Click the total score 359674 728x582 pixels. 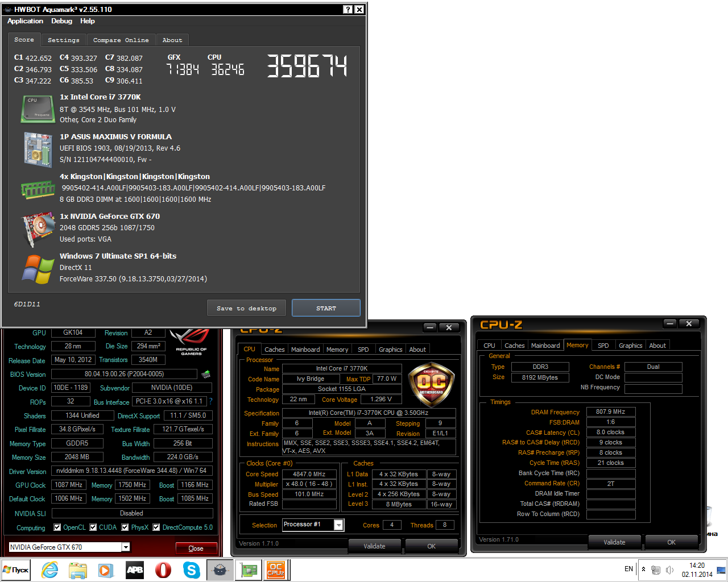pos(307,66)
